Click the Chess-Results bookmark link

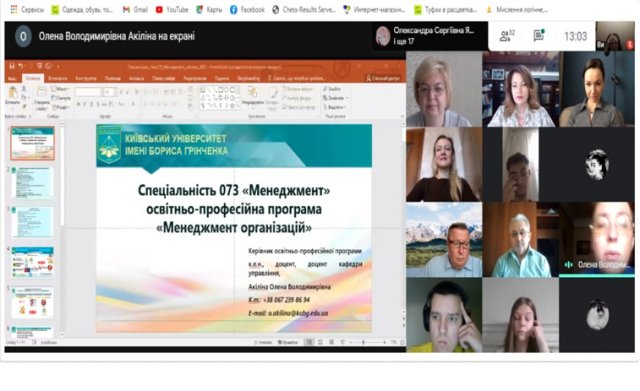[304, 9]
